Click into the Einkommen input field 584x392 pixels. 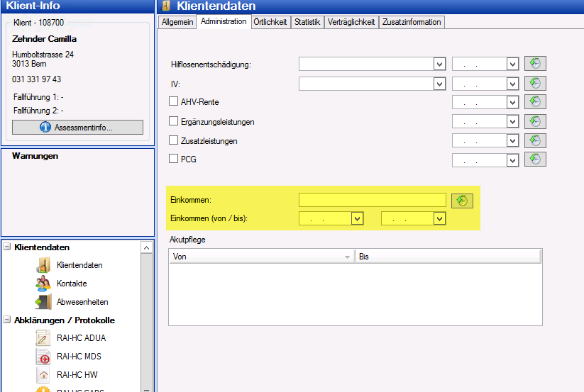pyautogui.click(x=373, y=200)
